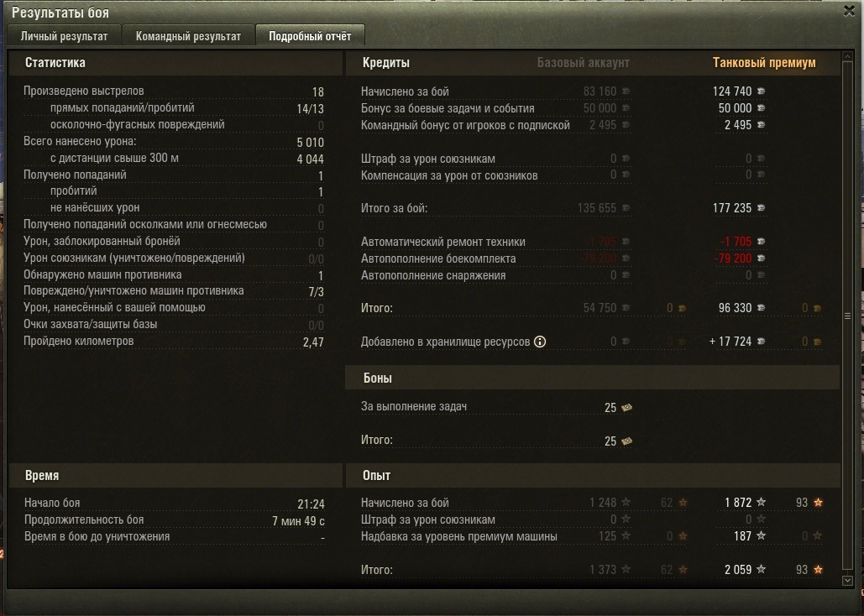The width and height of the screenshot is (864, 616).
Task: Click the star icon next to 1 872 experience
Action: [761, 503]
